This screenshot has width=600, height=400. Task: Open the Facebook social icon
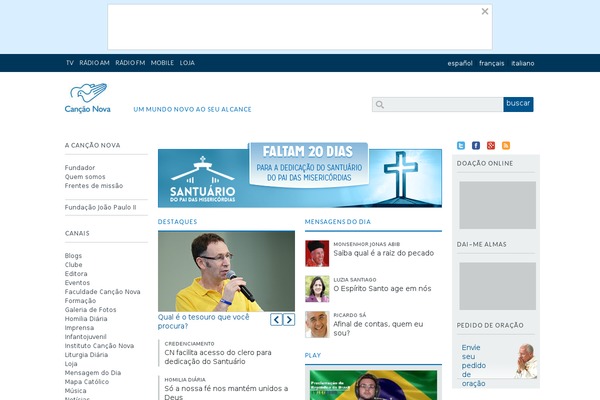[x=476, y=145]
